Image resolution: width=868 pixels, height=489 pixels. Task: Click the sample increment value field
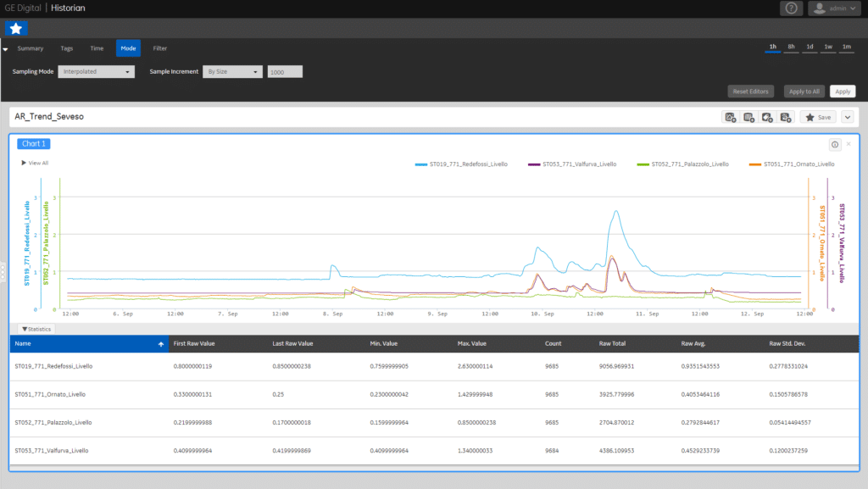click(285, 72)
